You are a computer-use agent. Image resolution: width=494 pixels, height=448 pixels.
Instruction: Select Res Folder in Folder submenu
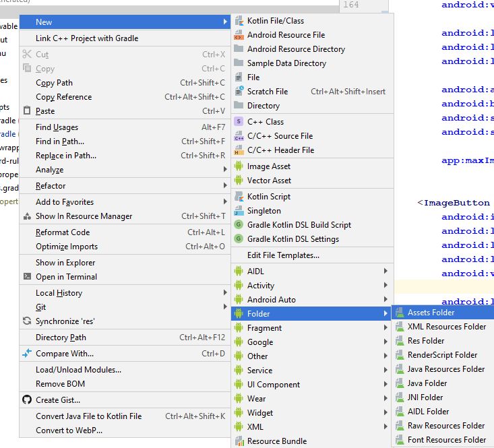pos(443,341)
